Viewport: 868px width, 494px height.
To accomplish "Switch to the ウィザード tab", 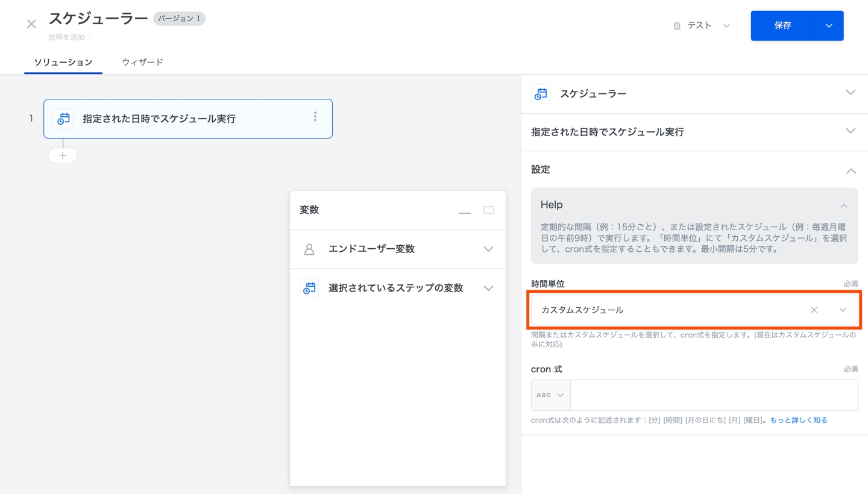I will pyautogui.click(x=142, y=62).
